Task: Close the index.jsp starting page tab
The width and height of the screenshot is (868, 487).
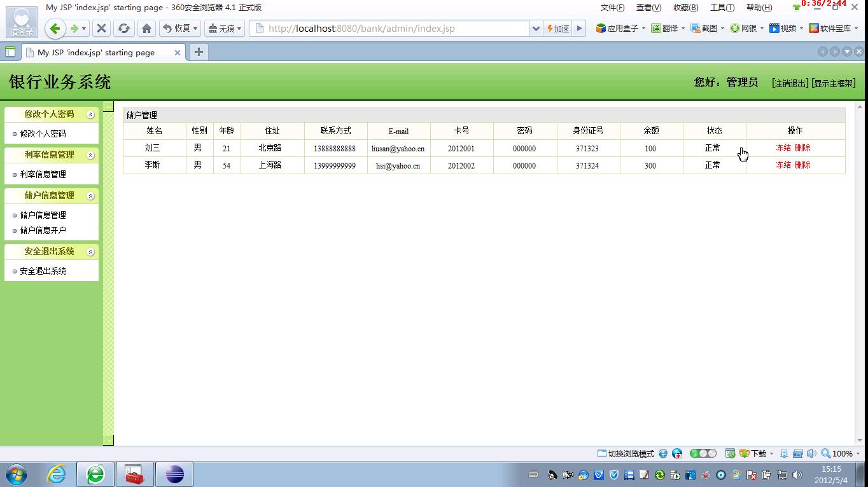Action: (x=178, y=53)
